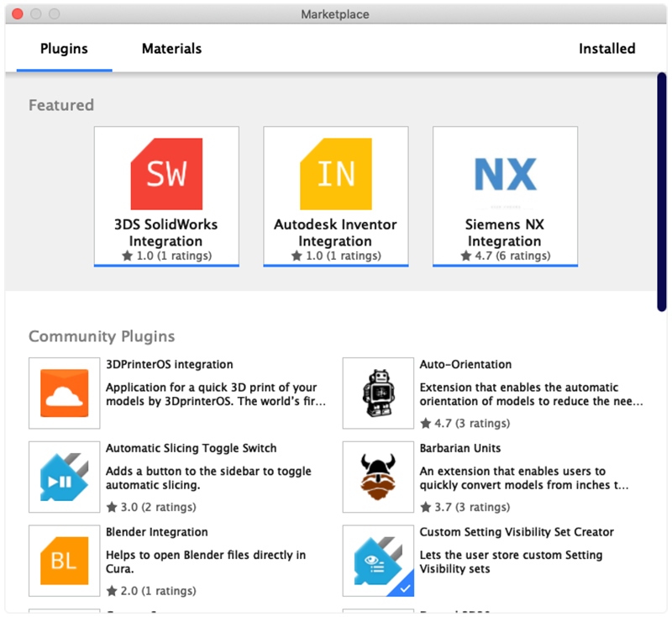Select the orange BL Blender Integration icon
The width and height of the screenshot is (672, 617).
(x=65, y=561)
